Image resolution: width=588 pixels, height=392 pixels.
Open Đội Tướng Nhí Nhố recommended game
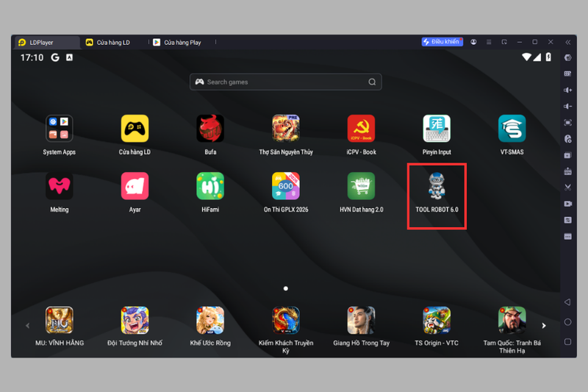point(135,320)
